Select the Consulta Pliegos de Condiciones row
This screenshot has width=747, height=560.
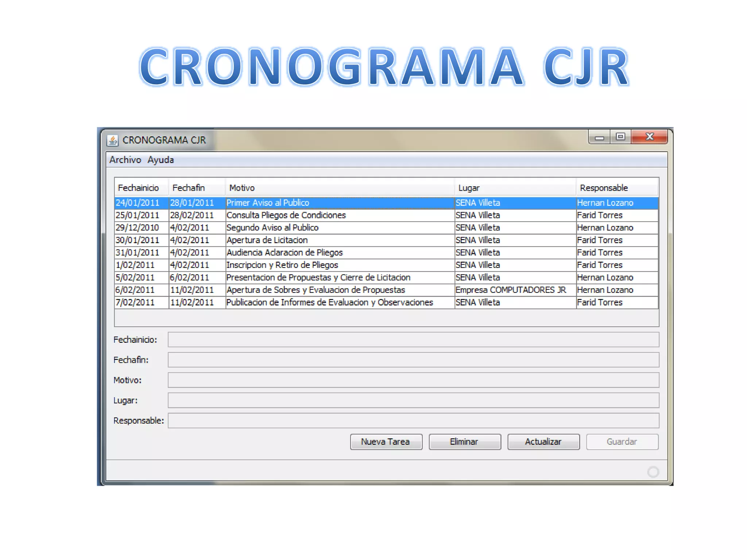[286, 215]
